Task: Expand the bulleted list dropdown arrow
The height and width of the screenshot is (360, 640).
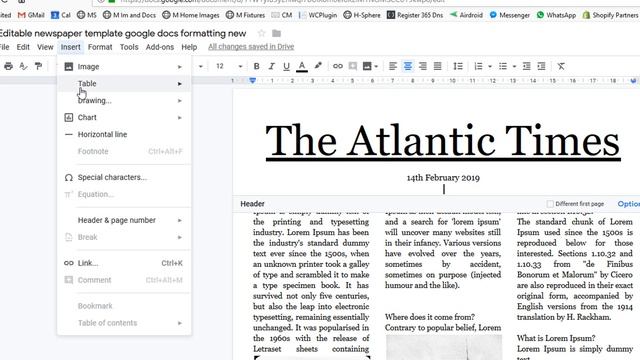Action: [x=514, y=67]
